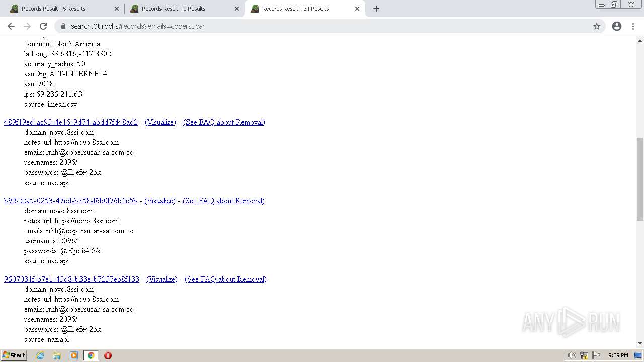Open the Windows Start menu

(x=14, y=355)
